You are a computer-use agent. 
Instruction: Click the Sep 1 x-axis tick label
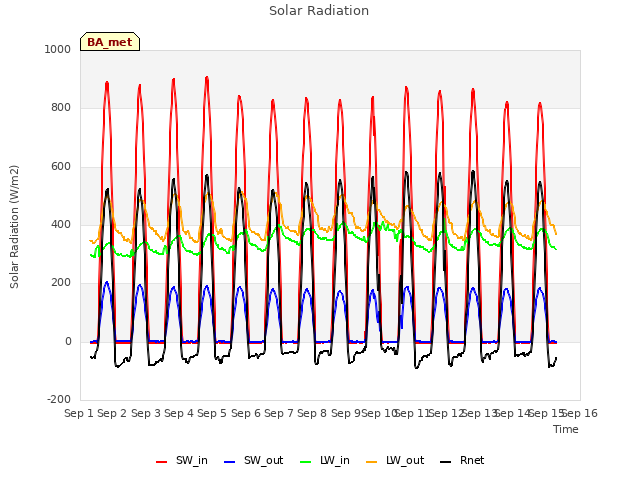click(x=79, y=413)
